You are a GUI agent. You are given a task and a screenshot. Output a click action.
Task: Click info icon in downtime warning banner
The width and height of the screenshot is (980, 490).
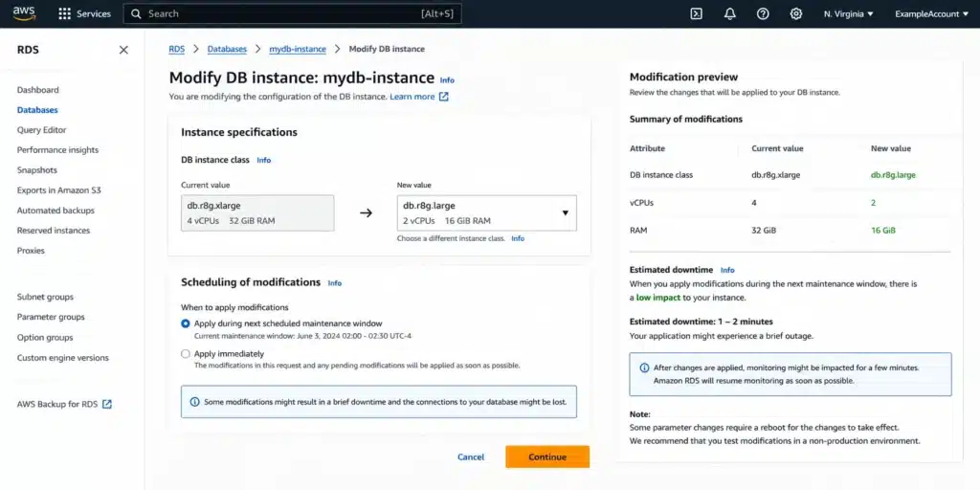pos(194,402)
